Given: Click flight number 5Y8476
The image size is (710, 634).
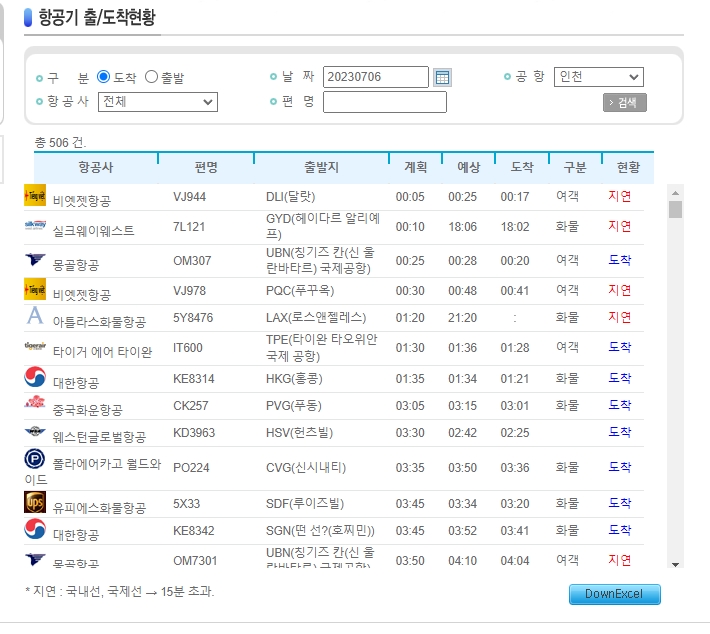Looking at the screenshot, I should (x=193, y=317).
